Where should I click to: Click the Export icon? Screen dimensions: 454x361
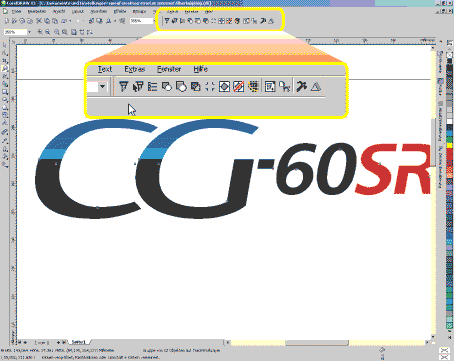(x=99, y=21)
